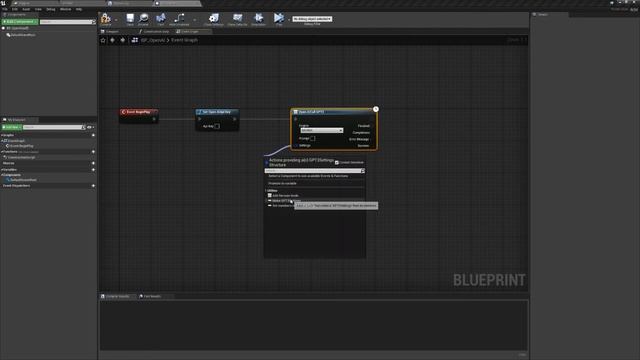Open the Window menu
The width and height of the screenshot is (640, 360).
pyautogui.click(x=65, y=9)
